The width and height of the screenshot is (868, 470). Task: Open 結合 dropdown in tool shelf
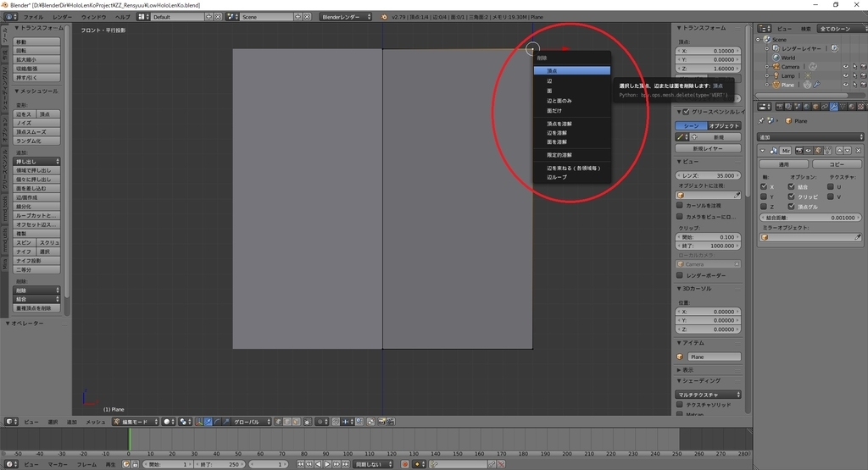click(x=36, y=299)
